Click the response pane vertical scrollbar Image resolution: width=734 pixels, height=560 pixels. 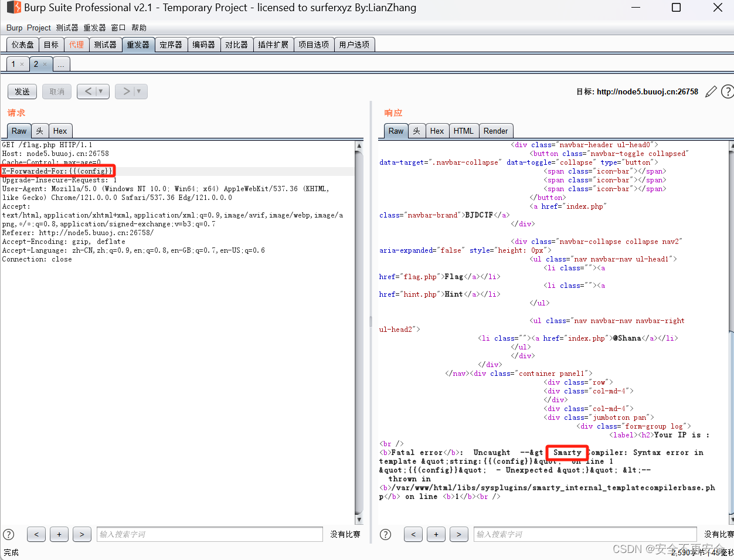[731, 332]
